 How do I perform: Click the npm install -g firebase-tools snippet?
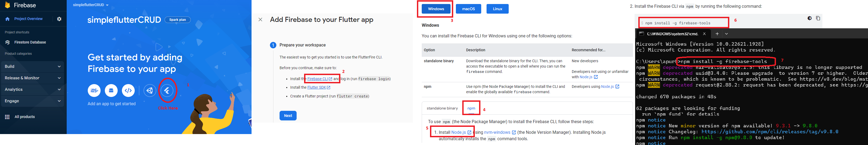[x=678, y=23]
